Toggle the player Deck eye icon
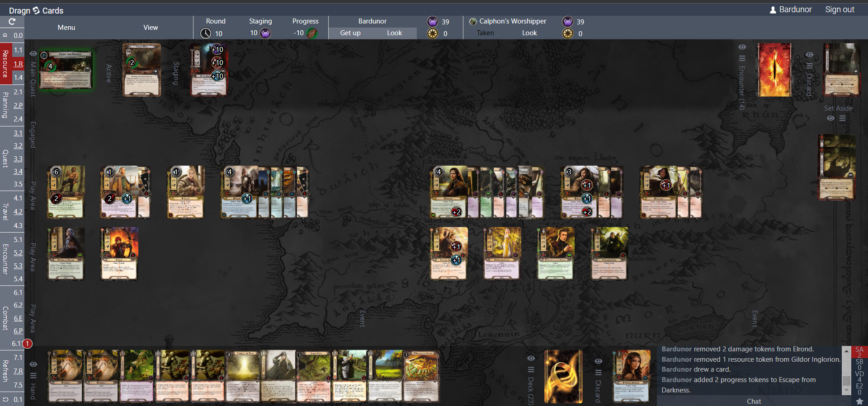 tap(531, 358)
